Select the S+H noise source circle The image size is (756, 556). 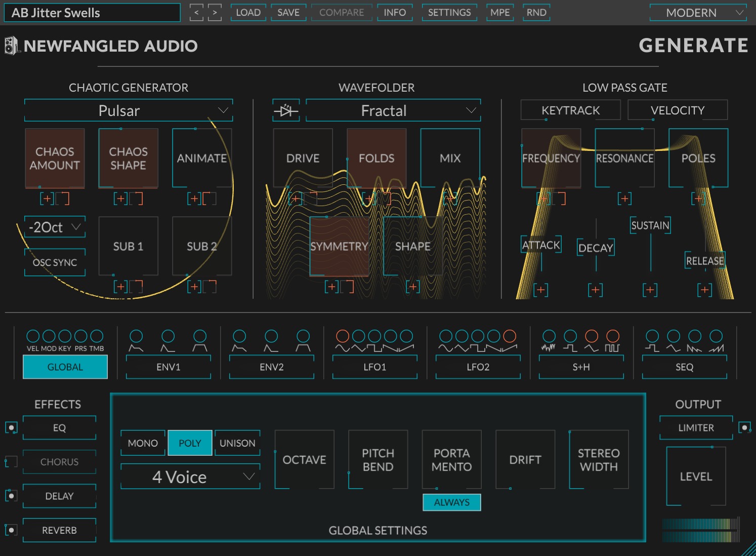[x=549, y=336]
